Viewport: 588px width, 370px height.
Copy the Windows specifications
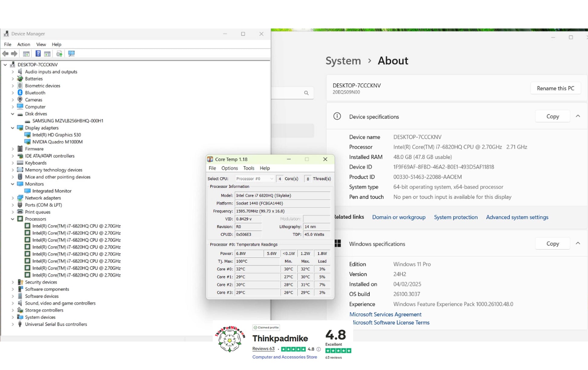pyautogui.click(x=552, y=244)
